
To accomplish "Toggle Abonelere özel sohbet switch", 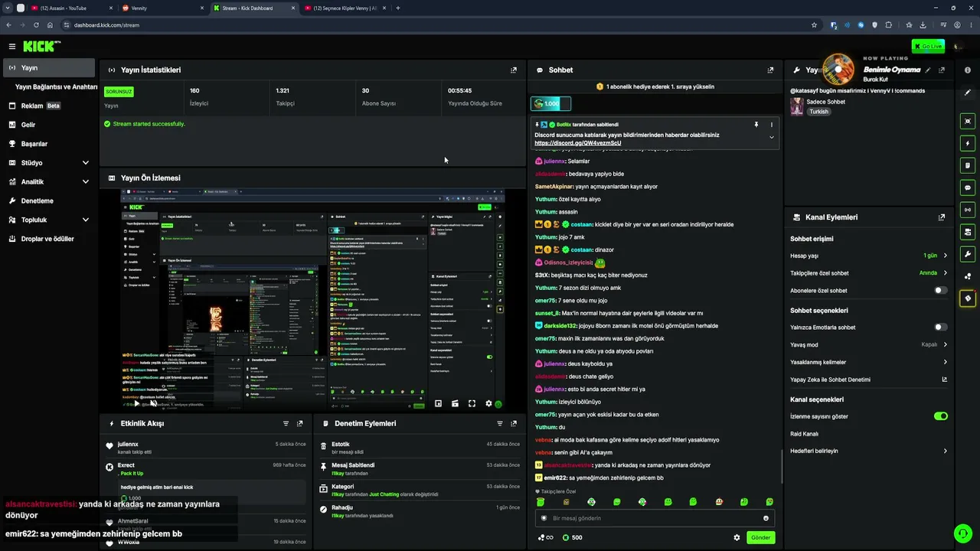I will (x=940, y=291).
